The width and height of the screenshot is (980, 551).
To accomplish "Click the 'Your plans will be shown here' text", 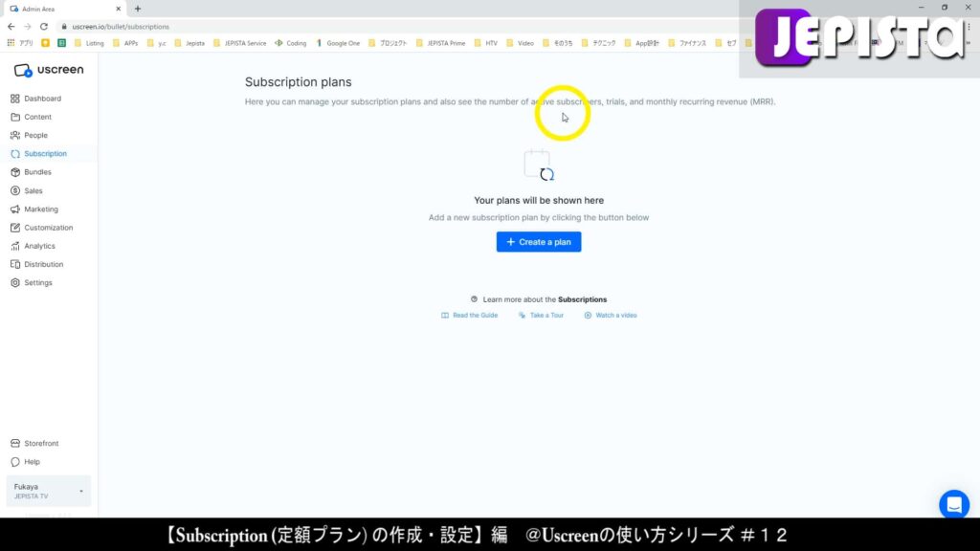I will tap(539, 201).
